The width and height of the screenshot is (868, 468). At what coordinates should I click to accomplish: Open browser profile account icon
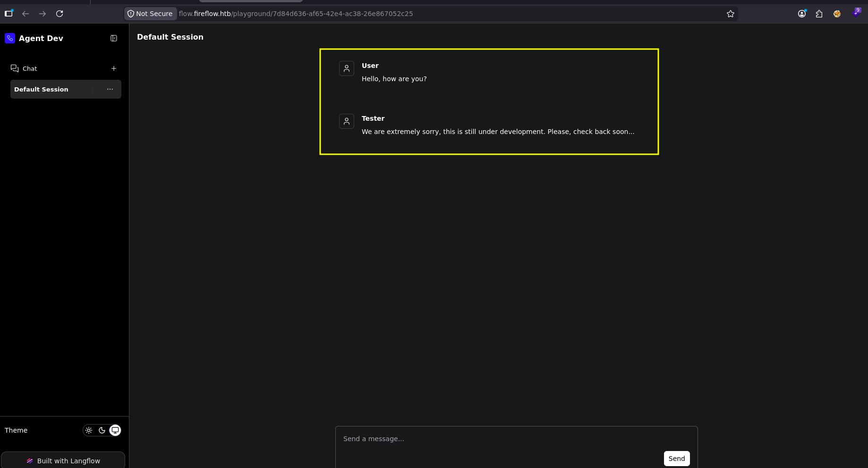click(x=802, y=14)
